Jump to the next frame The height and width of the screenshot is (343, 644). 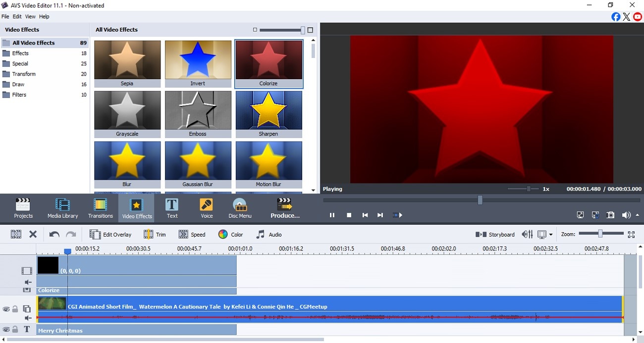(x=380, y=215)
